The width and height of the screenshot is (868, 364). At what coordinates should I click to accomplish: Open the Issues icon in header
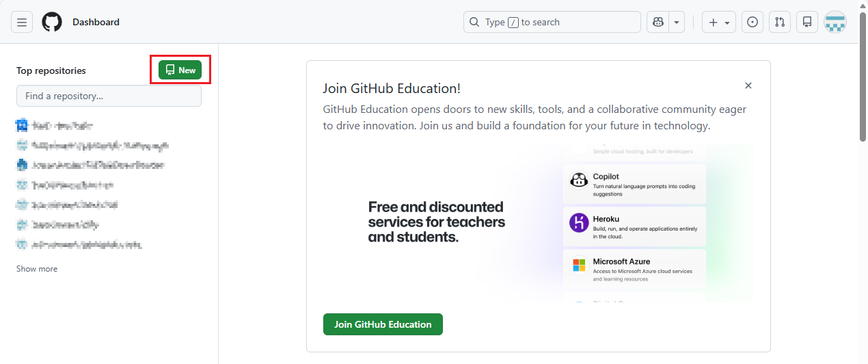(x=752, y=22)
